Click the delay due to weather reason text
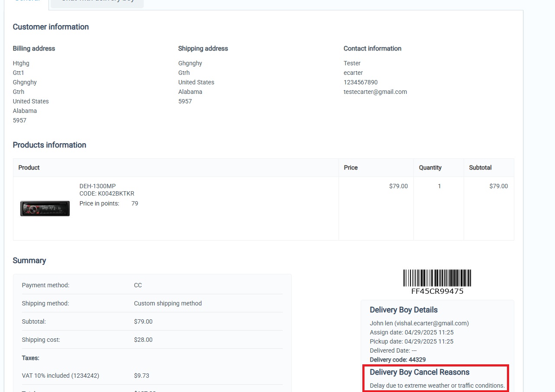The height and width of the screenshot is (392, 555). click(x=437, y=386)
